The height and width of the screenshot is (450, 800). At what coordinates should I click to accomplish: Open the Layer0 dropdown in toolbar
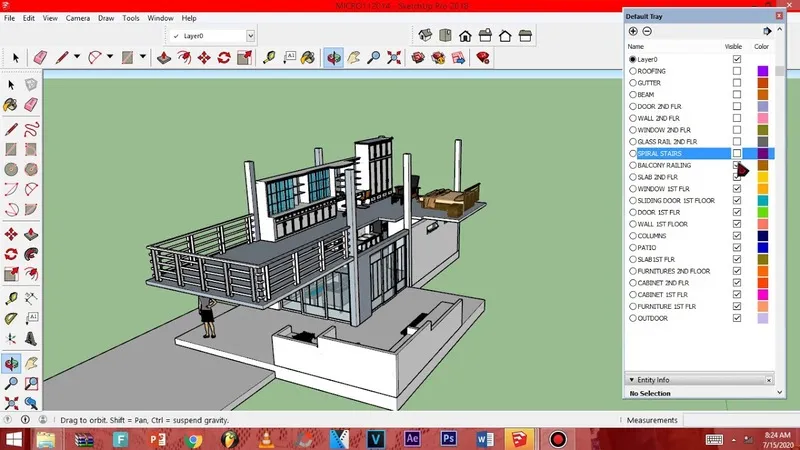[x=250, y=36]
